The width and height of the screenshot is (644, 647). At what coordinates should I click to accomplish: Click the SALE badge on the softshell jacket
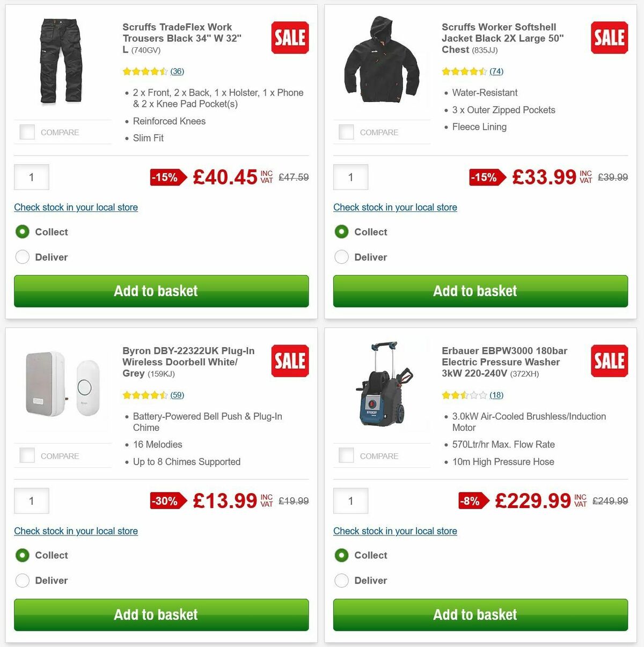tap(609, 38)
